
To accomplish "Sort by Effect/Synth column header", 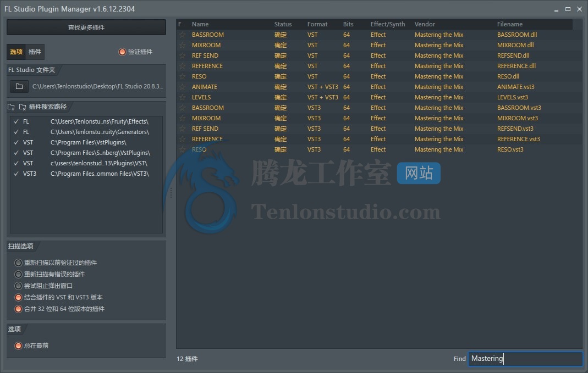I will [x=388, y=24].
